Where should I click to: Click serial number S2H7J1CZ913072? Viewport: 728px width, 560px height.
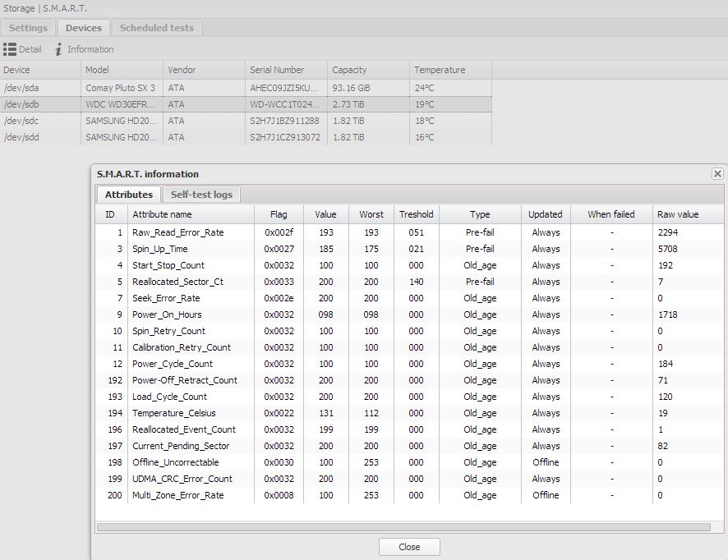tap(284, 137)
